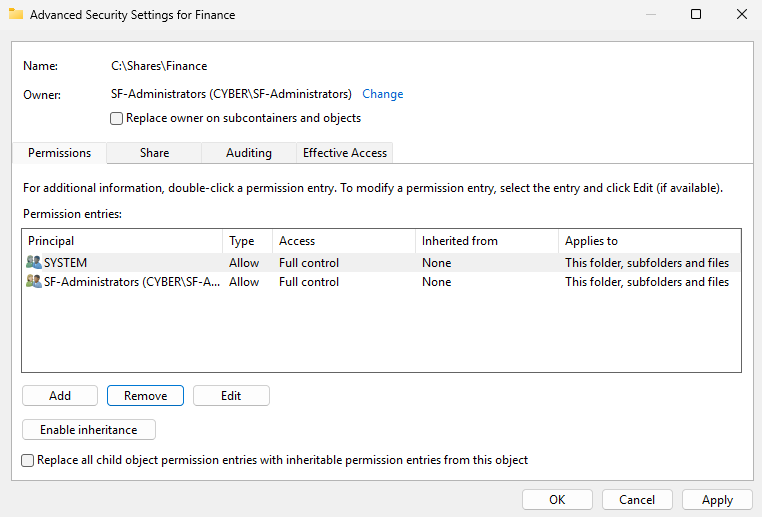The height and width of the screenshot is (517, 762).
Task: Select SF-Administrators Full control entry row
Action: click(380, 282)
